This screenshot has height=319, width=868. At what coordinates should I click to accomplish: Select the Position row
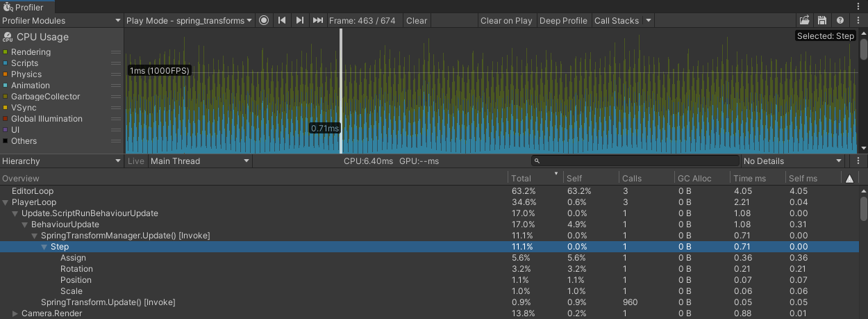429,280
